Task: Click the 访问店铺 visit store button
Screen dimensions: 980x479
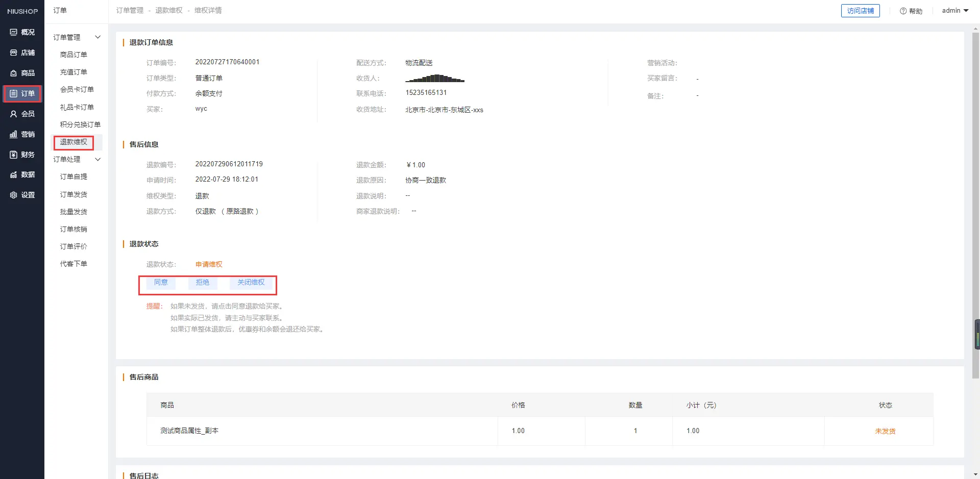Action: click(x=860, y=11)
